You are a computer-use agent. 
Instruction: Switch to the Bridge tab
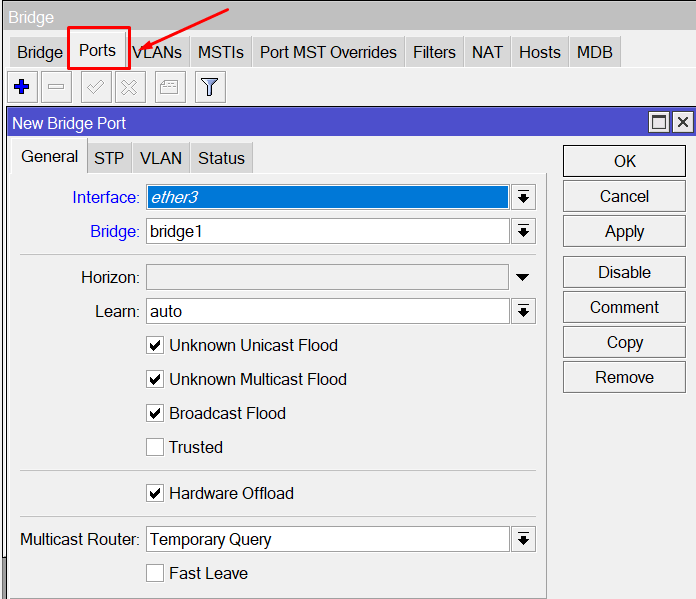coord(40,52)
